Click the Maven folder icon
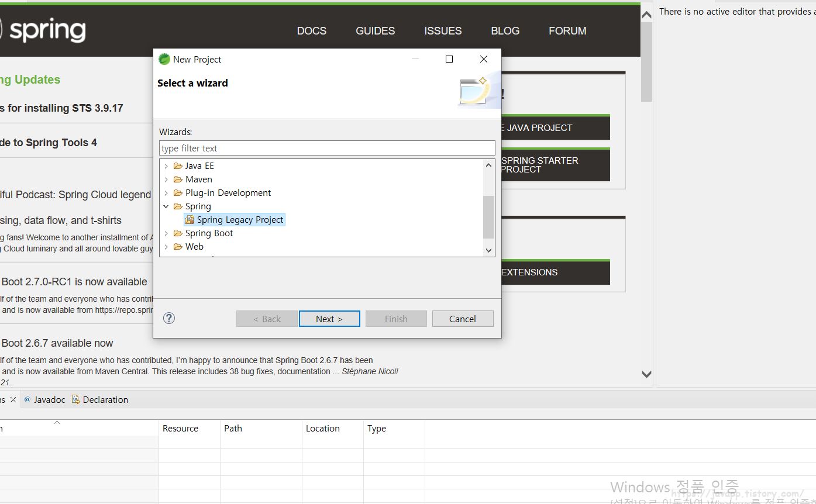The image size is (816, 504). (x=178, y=179)
